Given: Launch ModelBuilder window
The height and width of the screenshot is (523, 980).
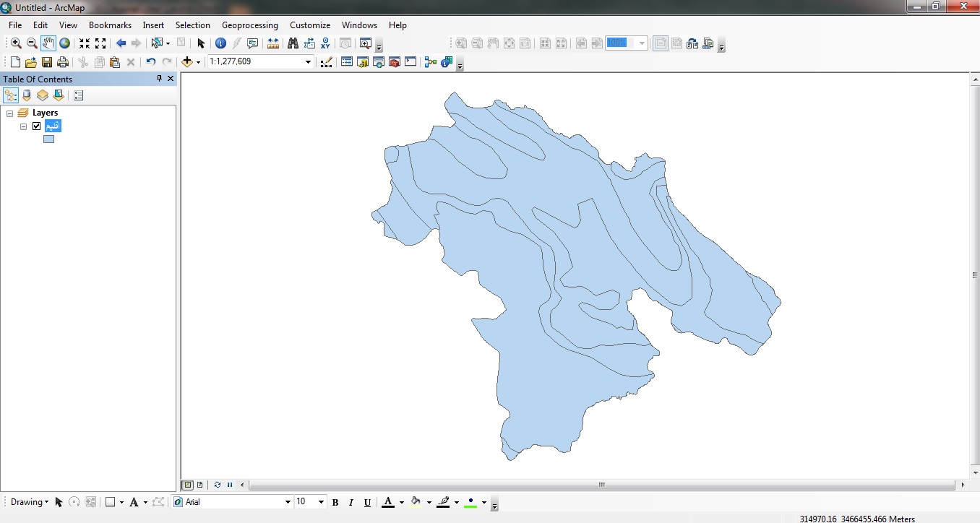Looking at the screenshot, I should [x=431, y=62].
